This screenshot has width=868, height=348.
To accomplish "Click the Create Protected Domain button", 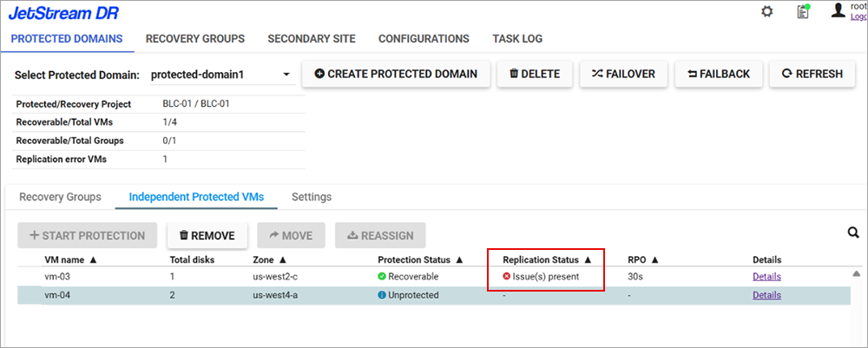I will click(x=396, y=74).
